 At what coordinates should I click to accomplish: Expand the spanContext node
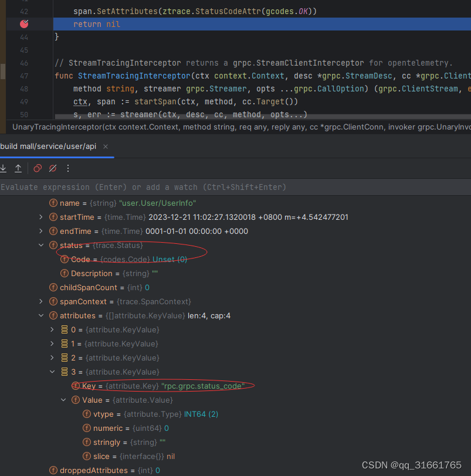click(x=40, y=301)
